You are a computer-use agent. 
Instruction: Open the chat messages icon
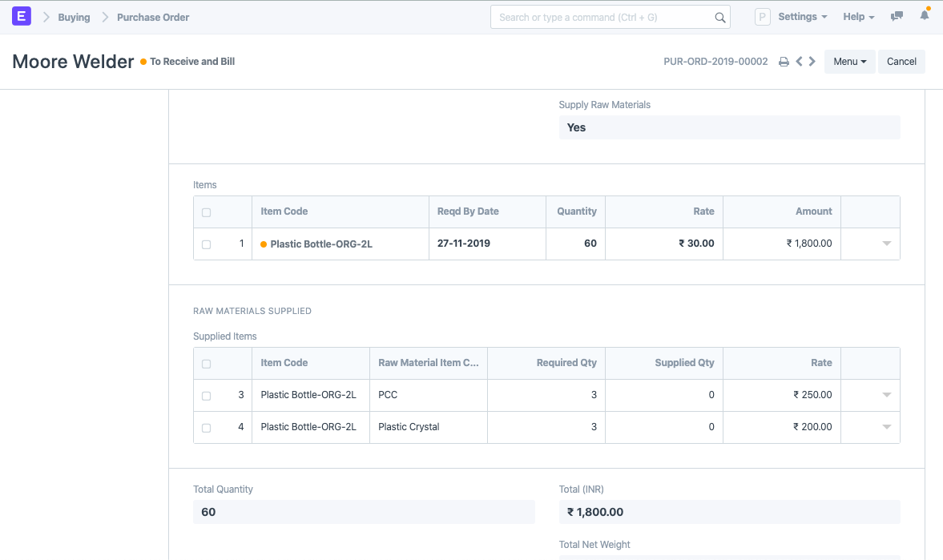pyautogui.click(x=897, y=17)
